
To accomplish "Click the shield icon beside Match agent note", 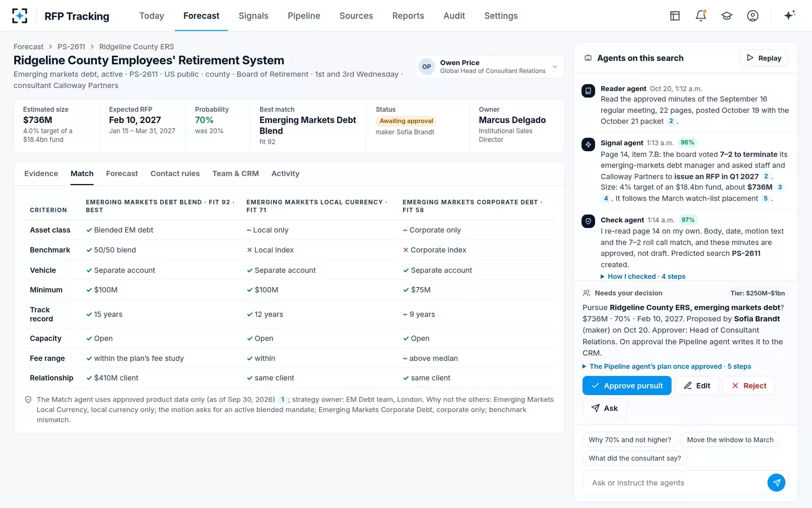I will pyautogui.click(x=28, y=400).
